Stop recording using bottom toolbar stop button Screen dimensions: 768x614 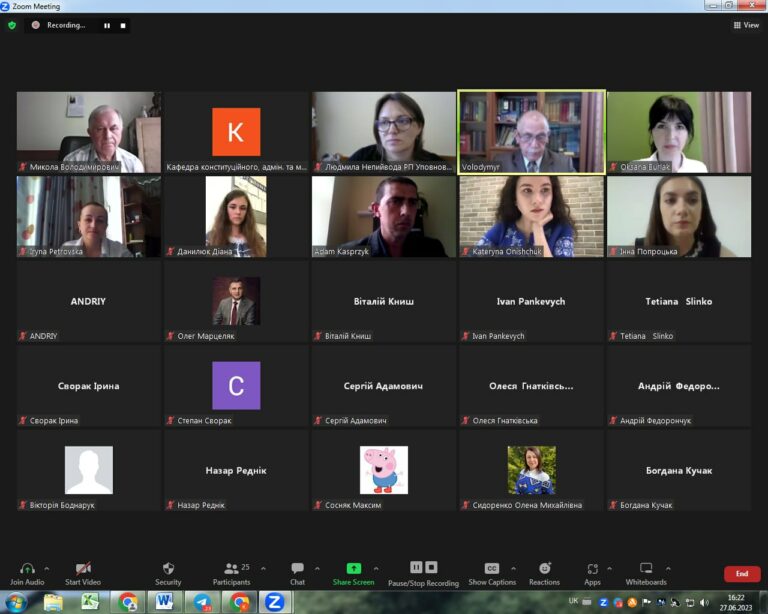pos(431,567)
